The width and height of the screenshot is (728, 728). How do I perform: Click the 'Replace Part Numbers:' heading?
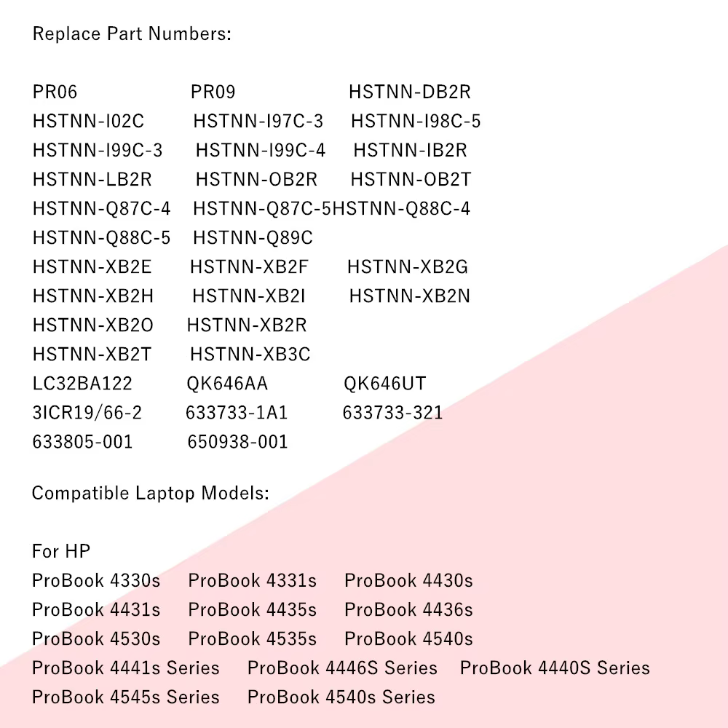[x=132, y=34]
